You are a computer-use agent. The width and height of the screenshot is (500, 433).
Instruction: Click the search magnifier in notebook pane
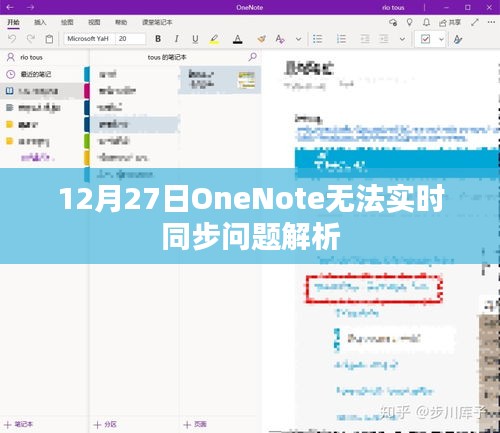(253, 57)
